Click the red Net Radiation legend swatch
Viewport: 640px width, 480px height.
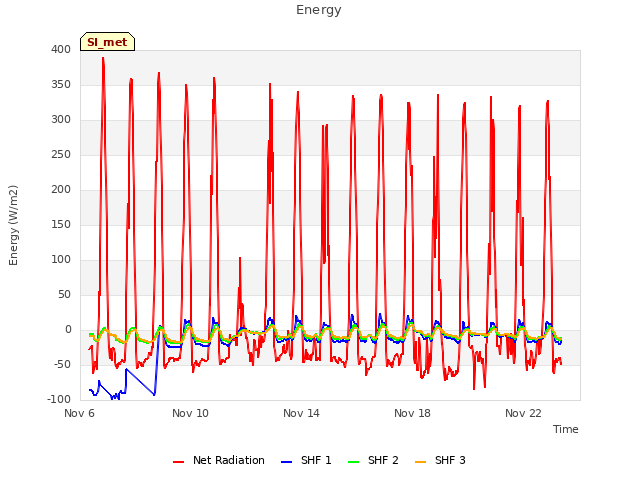click(x=179, y=462)
